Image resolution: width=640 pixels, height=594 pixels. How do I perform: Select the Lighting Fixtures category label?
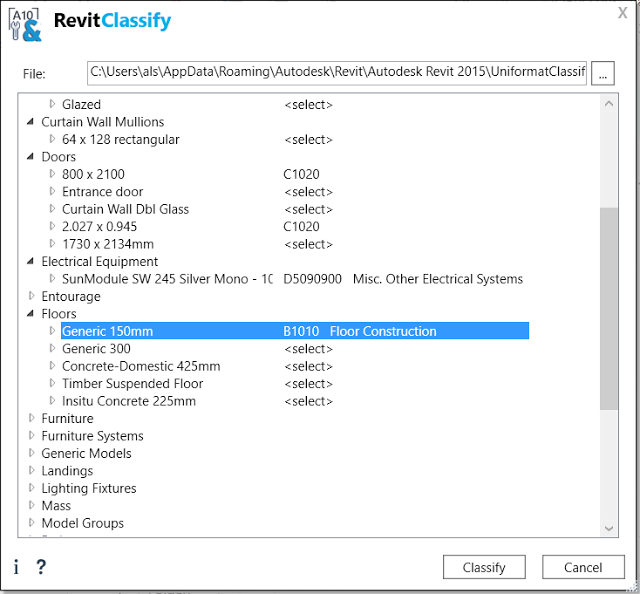[89, 488]
